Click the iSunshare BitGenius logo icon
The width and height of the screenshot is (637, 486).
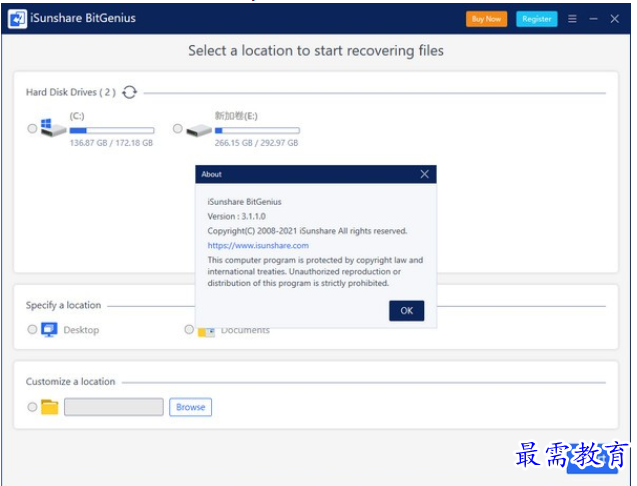click(x=17, y=19)
